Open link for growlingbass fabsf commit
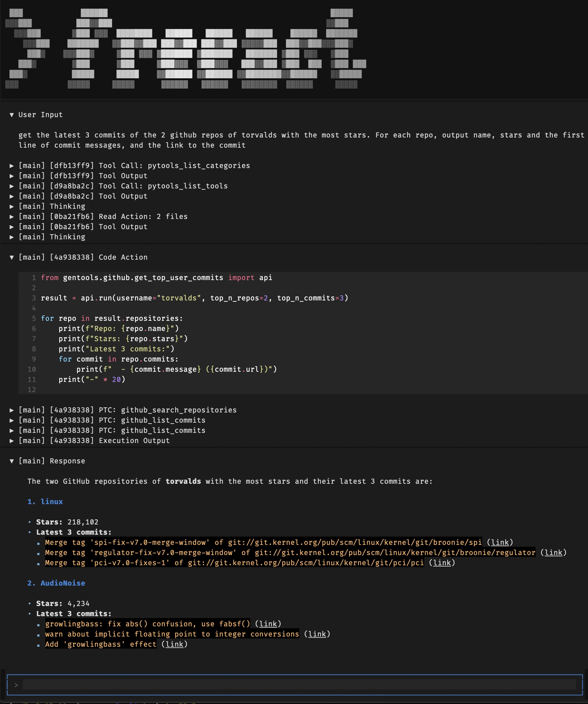This screenshot has width=588, height=704. tap(268, 624)
